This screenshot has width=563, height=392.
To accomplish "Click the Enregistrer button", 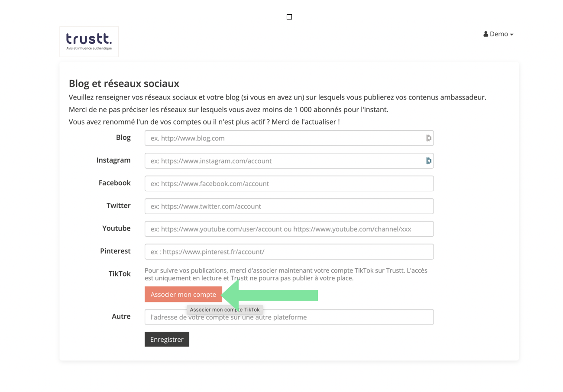I will point(167,340).
